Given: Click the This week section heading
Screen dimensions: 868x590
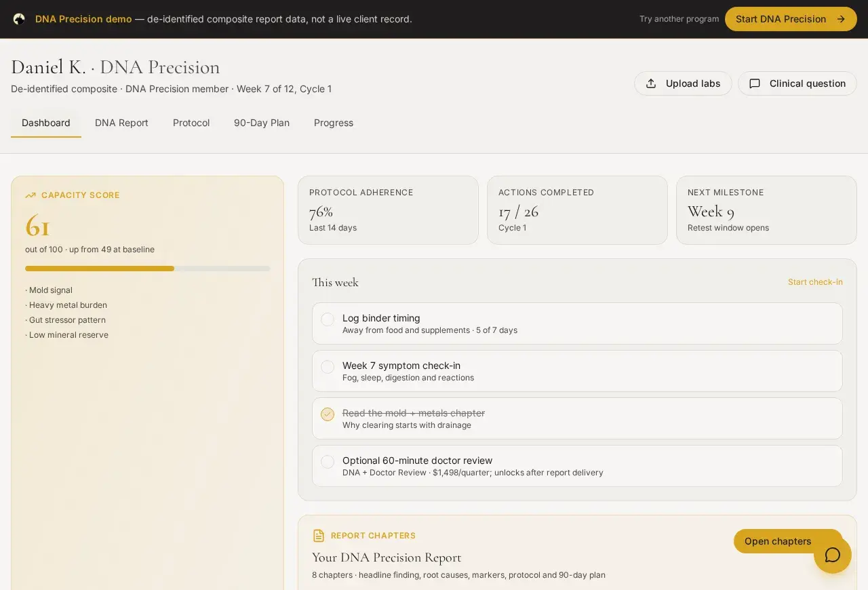Looking at the screenshot, I should point(335,282).
